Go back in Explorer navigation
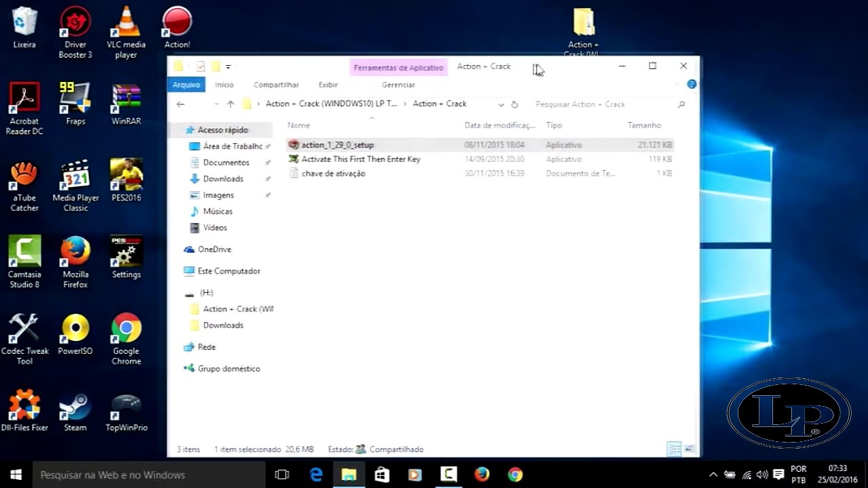This screenshot has height=488, width=868. 180,104
